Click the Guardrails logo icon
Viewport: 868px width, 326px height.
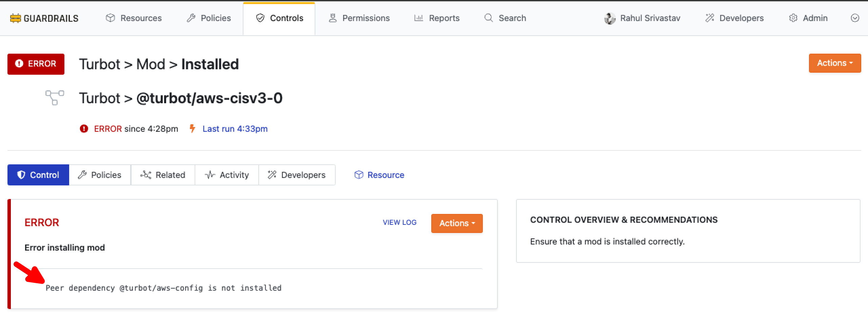(15, 18)
